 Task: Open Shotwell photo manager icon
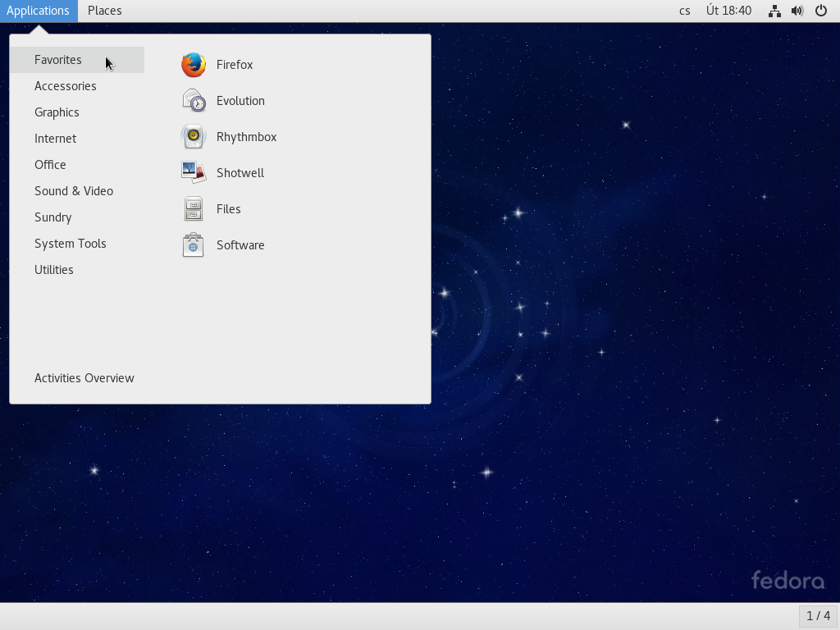tap(194, 173)
